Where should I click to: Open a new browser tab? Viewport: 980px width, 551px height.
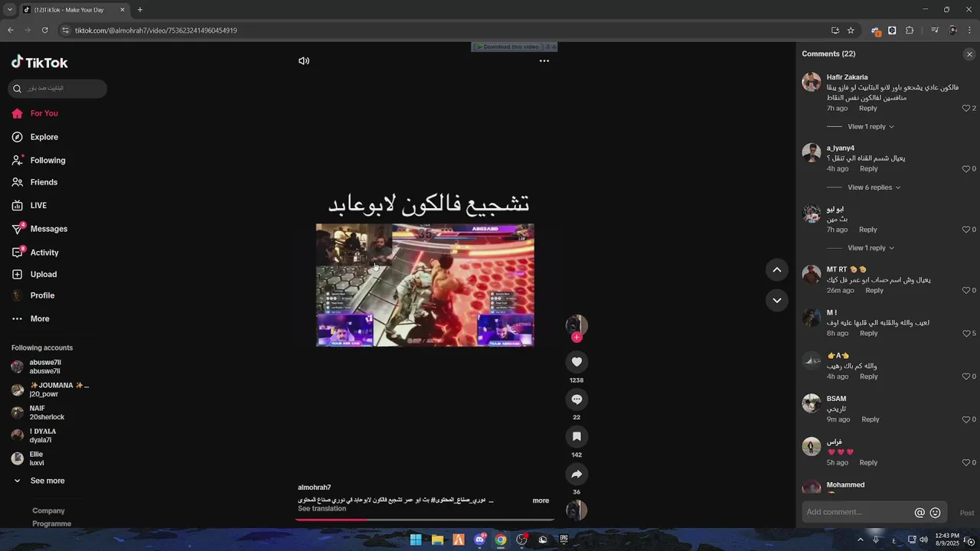pyautogui.click(x=139, y=10)
